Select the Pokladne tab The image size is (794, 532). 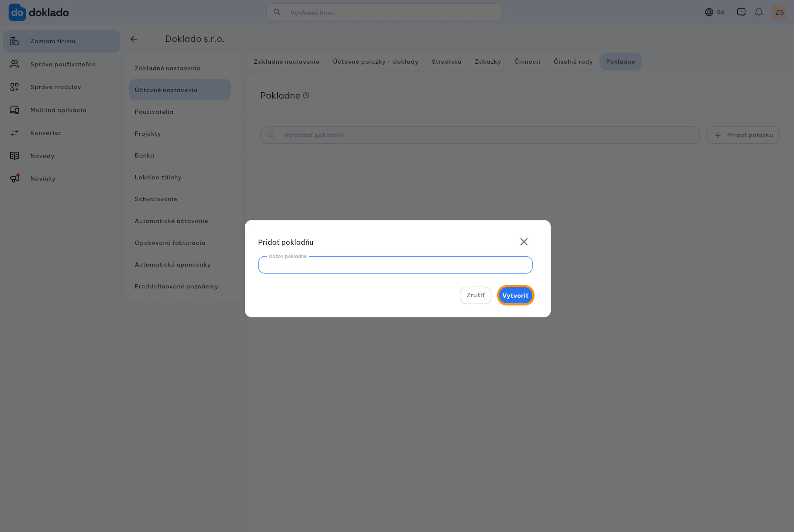point(620,62)
